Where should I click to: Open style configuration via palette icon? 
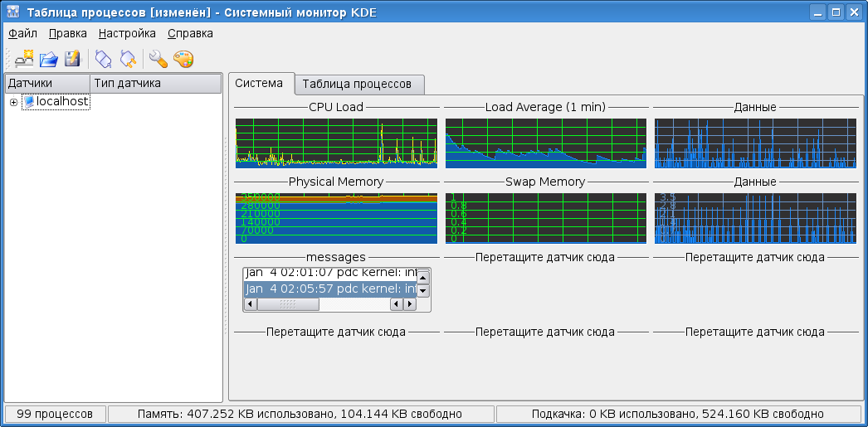click(183, 59)
